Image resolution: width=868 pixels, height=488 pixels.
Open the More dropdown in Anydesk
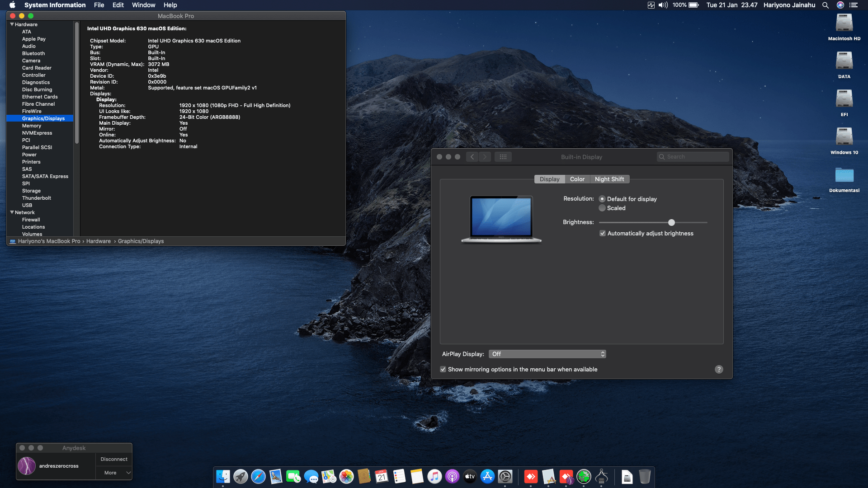click(114, 473)
